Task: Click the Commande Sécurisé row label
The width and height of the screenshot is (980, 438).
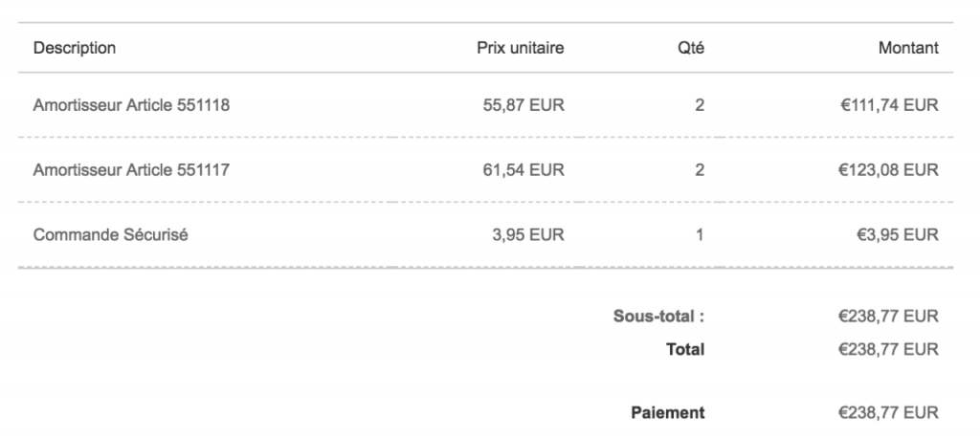Action: 111,235
